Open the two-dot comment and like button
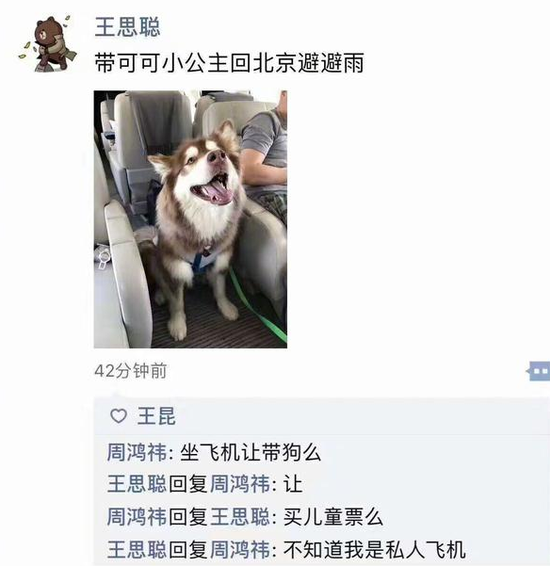550x566 pixels. click(538, 371)
